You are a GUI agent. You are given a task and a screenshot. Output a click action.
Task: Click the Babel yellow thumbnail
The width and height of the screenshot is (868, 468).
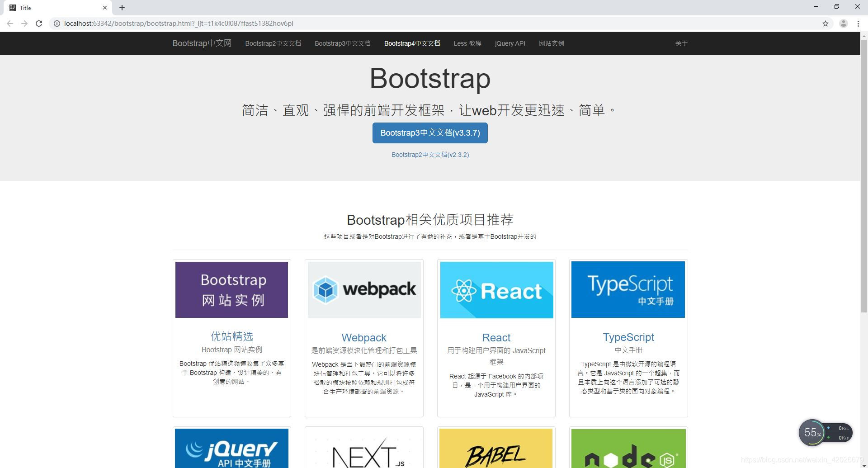pyautogui.click(x=496, y=448)
